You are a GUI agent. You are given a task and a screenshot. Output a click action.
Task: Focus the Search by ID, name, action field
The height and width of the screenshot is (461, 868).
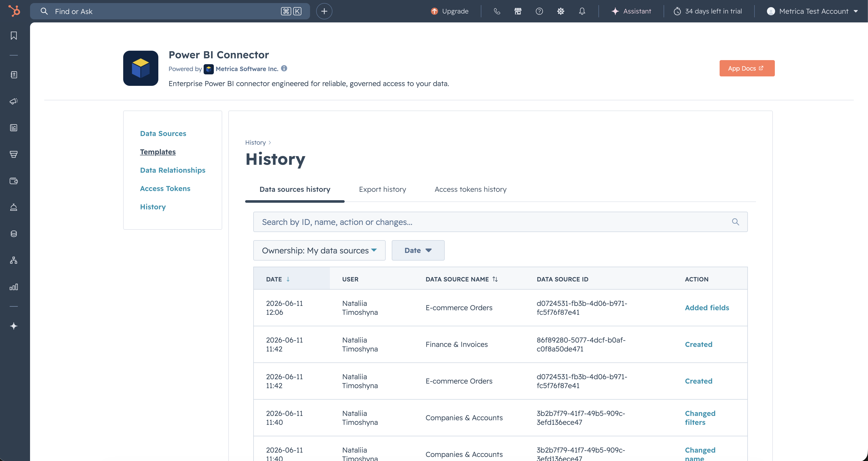(x=500, y=222)
